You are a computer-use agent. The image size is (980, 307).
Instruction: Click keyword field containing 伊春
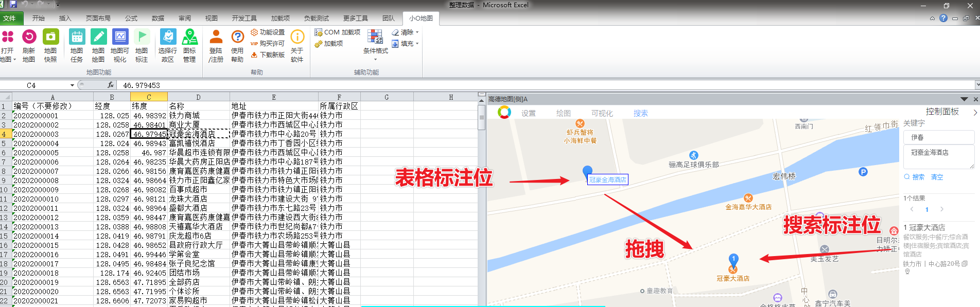click(939, 137)
